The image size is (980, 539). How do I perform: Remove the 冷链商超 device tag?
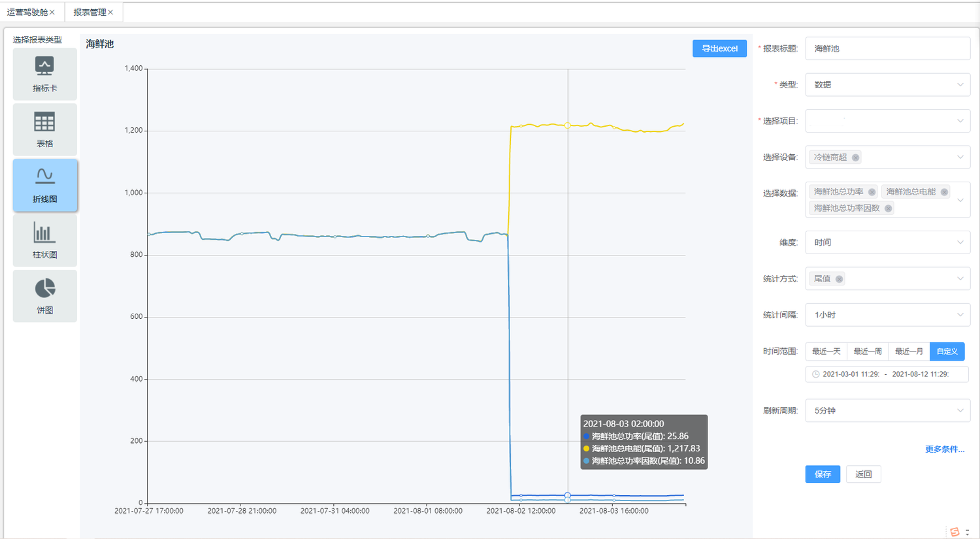coord(855,157)
